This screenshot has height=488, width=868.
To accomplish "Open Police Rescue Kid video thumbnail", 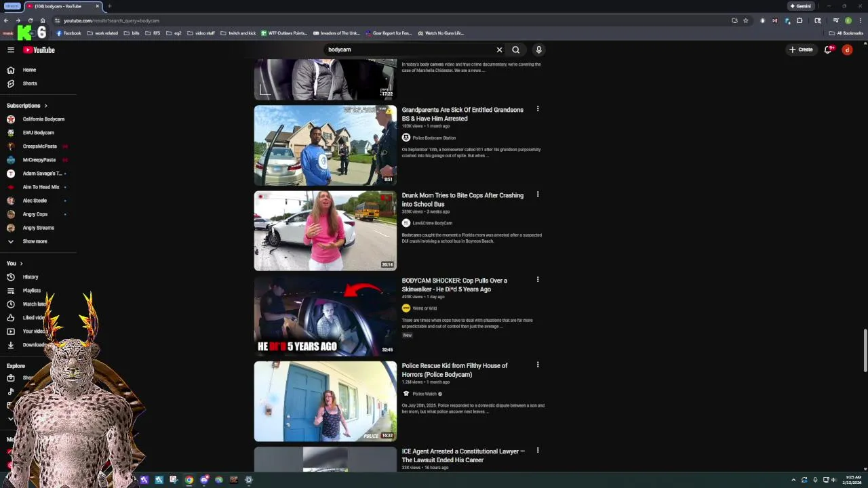I will click(x=325, y=401).
